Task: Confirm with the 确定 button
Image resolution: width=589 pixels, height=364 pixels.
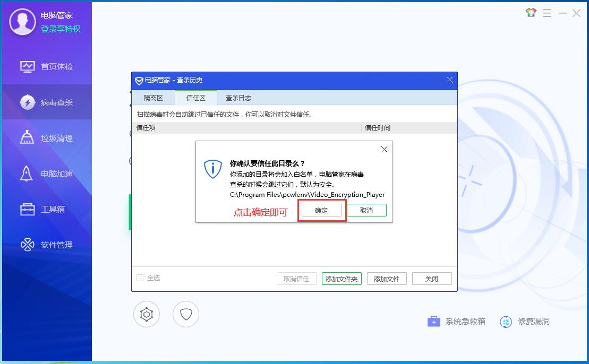Action: [321, 211]
